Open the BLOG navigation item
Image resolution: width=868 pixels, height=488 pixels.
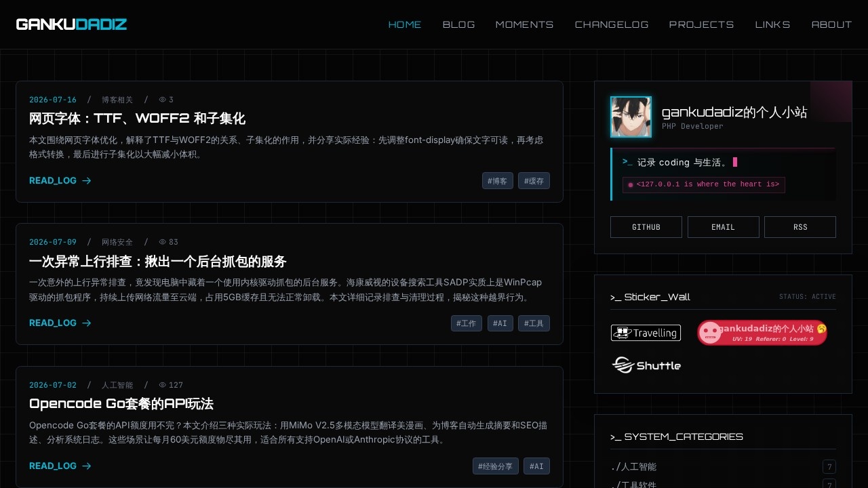pyautogui.click(x=459, y=24)
